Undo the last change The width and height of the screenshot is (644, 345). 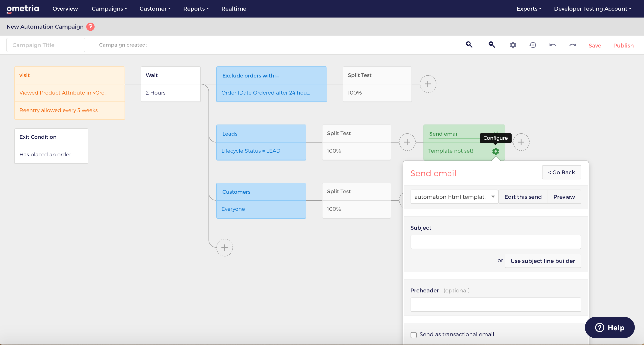(553, 45)
